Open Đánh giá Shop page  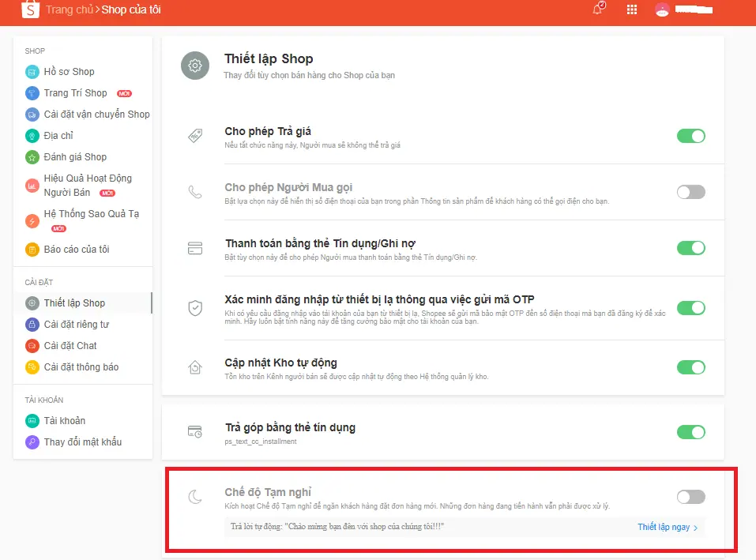coord(75,157)
